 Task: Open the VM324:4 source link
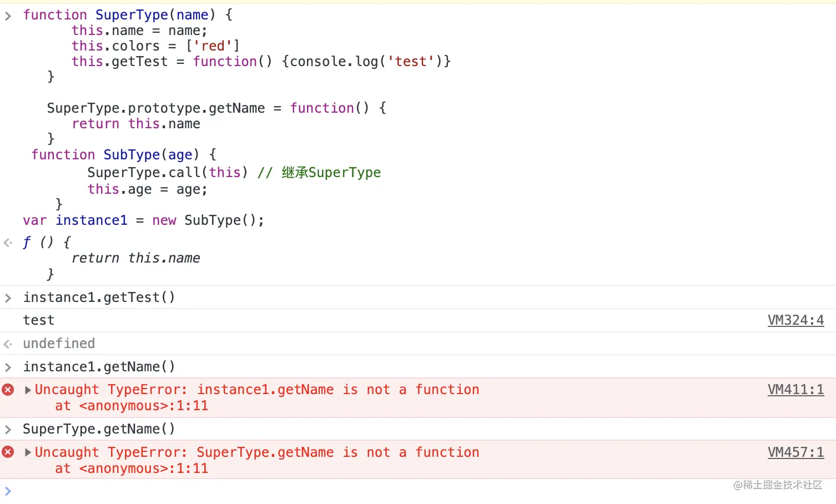pyautogui.click(x=795, y=320)
